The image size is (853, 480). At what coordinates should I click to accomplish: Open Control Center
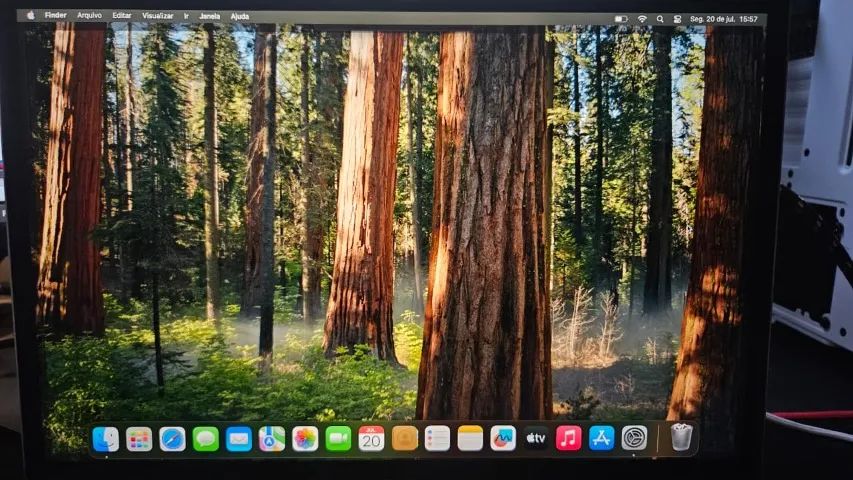pos(677,19)
